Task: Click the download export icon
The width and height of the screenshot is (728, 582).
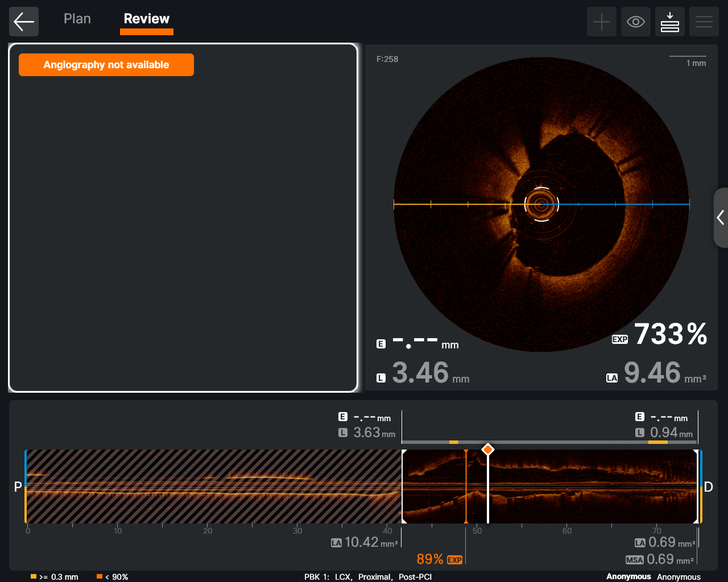Action: [669, 22]
